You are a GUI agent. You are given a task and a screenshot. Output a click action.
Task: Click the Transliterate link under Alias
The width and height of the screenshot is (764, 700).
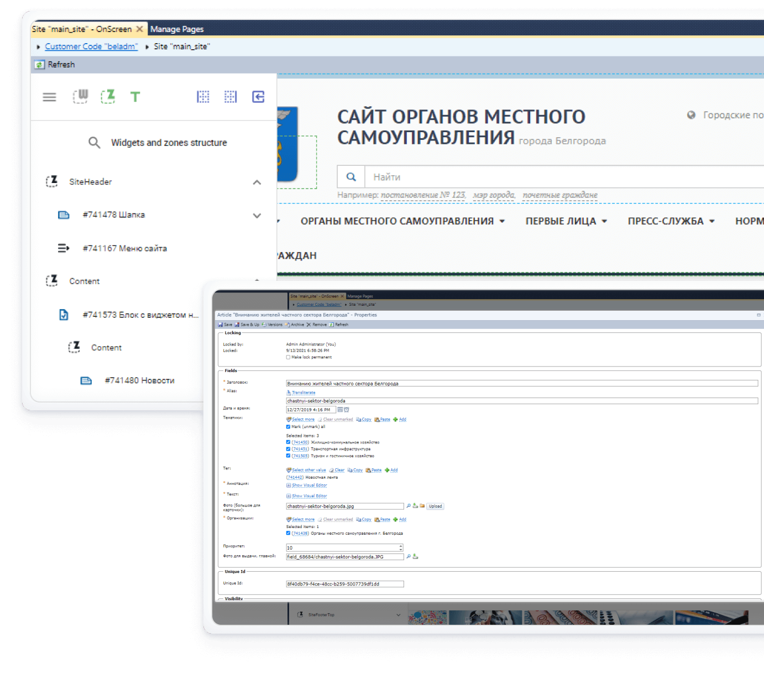pyautogui.click(x=303, y=393)
